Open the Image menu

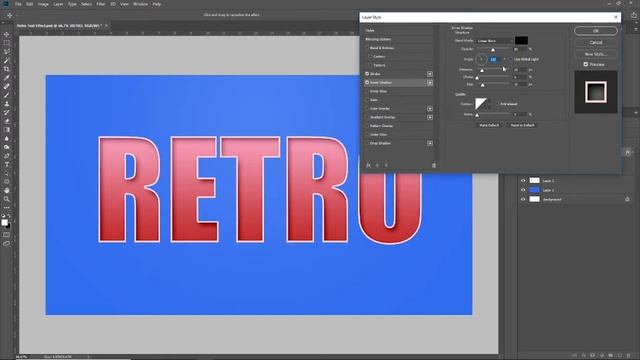tap(43, 4)
